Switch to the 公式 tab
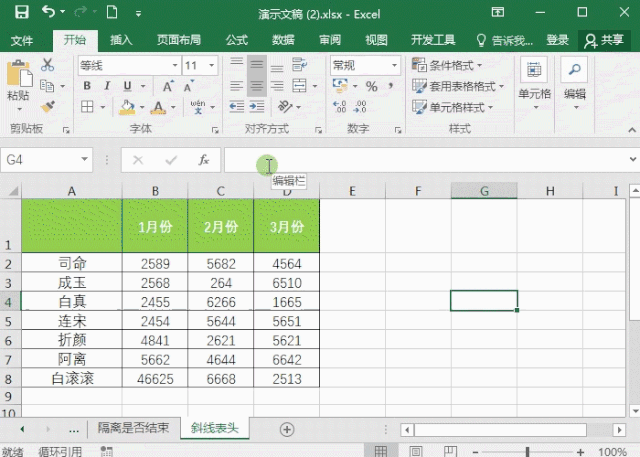 tap(237, 40)
